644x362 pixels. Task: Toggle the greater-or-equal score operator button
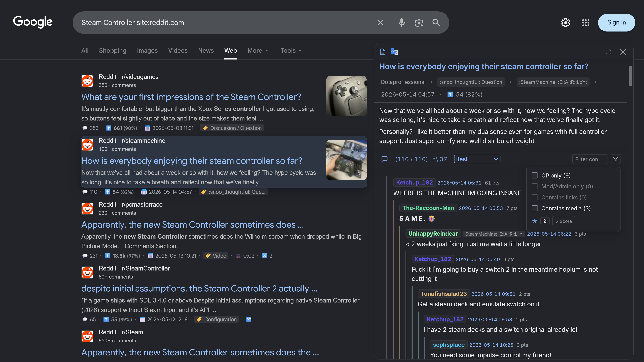click(x=545, y=221)
